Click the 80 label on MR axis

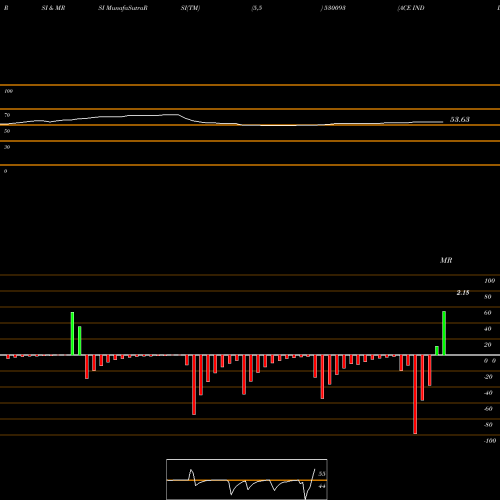point(488,297)
